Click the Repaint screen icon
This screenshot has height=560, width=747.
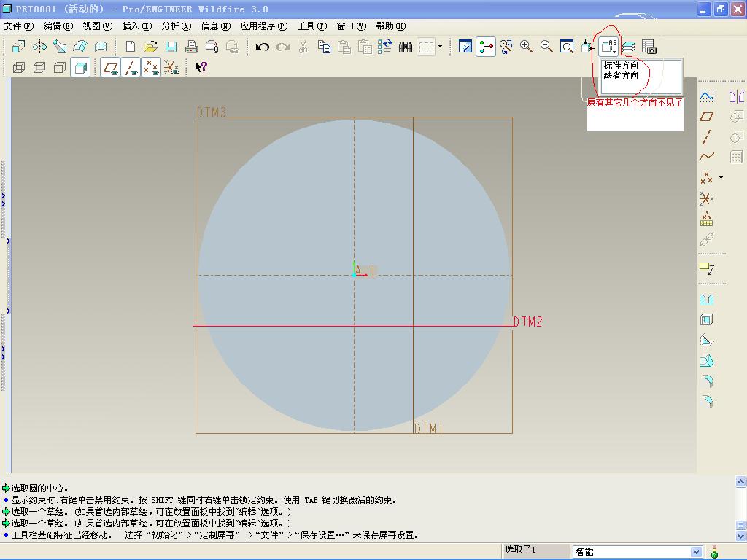(x=465, y=47)
